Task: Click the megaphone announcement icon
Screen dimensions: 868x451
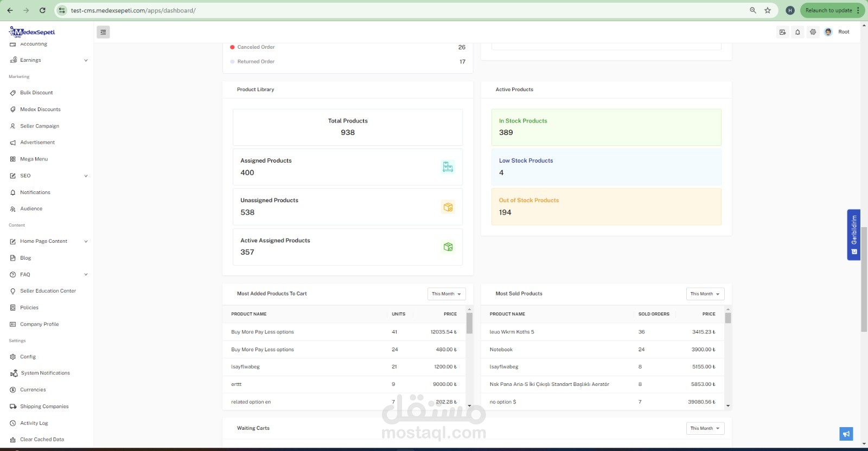Action: pyautogui.click(x=846, y=434)
